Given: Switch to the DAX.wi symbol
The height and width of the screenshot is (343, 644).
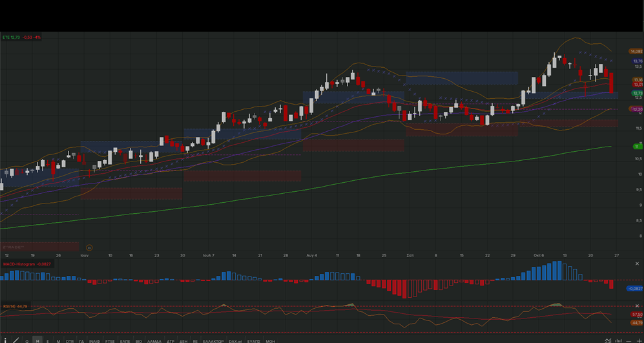Looking at the screenshot, I should (235, 341).
